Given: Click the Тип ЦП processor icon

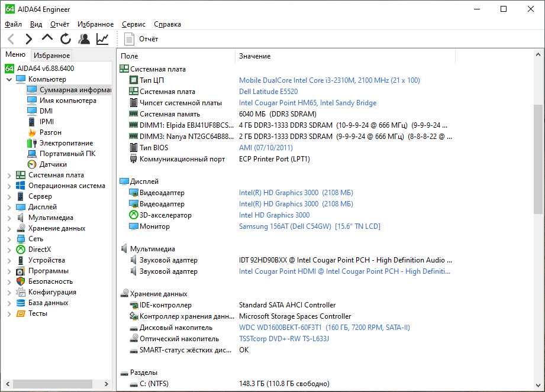Looking at the screenshot, I should pos(134,80).
